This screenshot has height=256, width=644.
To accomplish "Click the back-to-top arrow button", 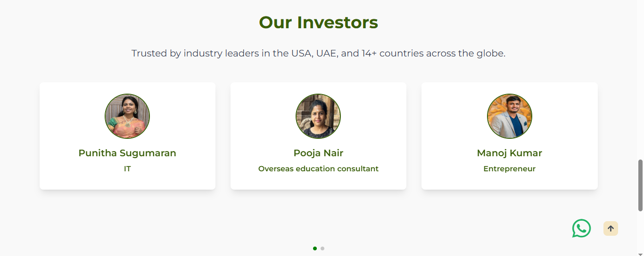I will point(611,229).
